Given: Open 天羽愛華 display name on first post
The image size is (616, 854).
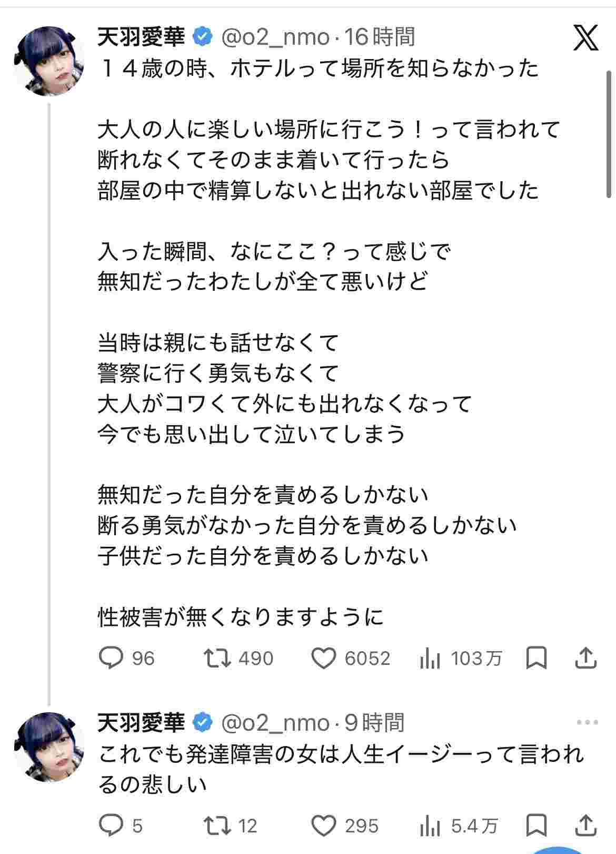Looking at the screenshot, I should click(141, 37).
